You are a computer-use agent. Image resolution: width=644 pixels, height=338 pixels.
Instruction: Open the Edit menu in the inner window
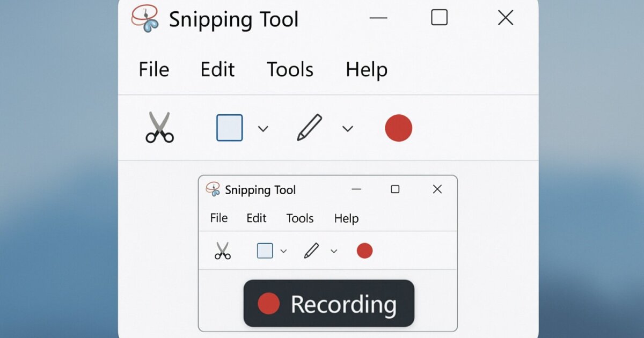(x=256, y=218)
